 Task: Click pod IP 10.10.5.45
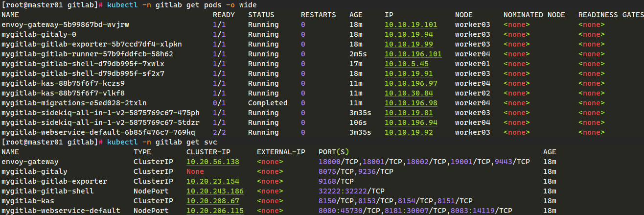point(407,64)
